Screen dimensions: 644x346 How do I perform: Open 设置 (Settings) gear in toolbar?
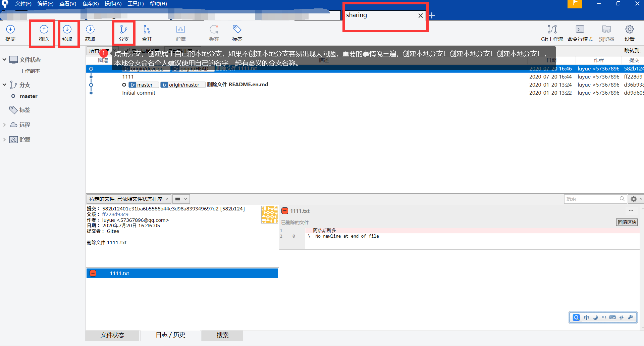click(630, 33)
